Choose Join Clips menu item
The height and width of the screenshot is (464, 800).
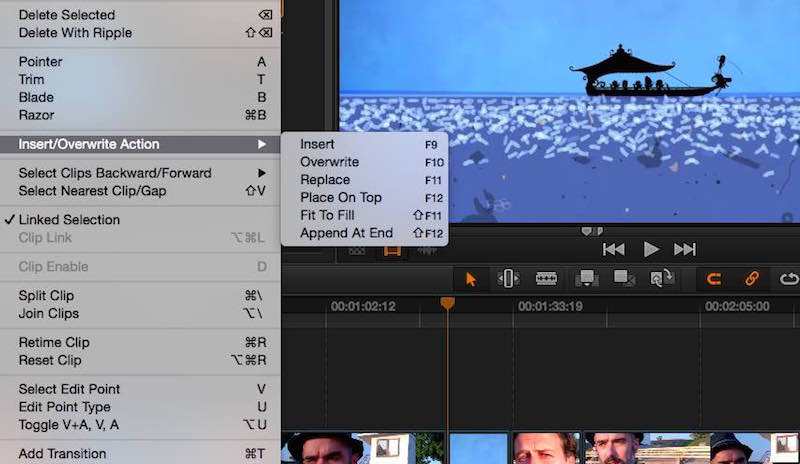pyautogui.click(x=140, y=313)
